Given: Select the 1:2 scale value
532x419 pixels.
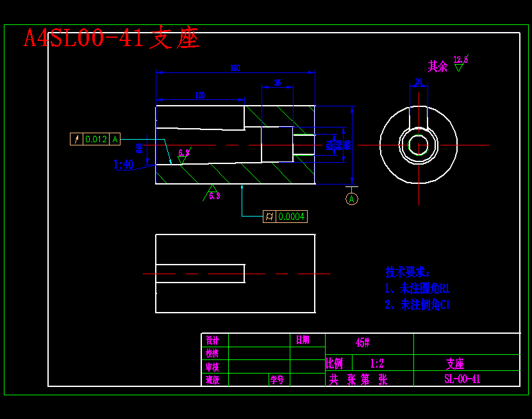Looking at the screenshot, I should point(377,364).
